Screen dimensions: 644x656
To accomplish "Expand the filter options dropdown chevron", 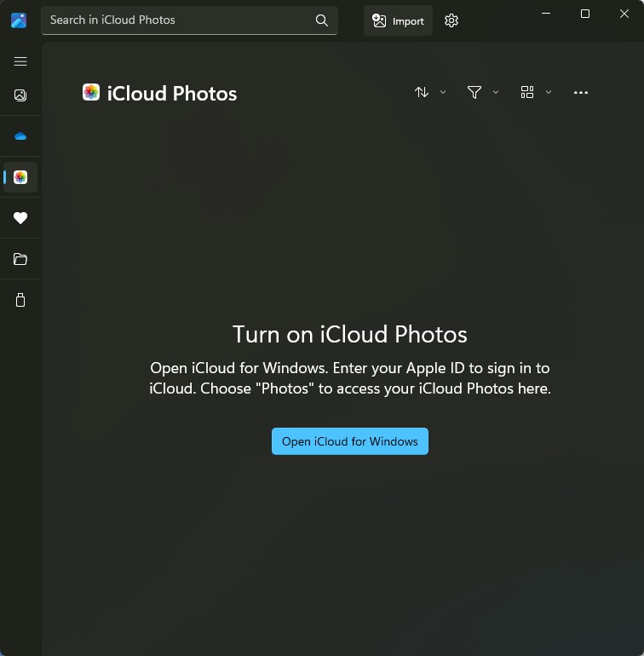I will tap(496, 92).
